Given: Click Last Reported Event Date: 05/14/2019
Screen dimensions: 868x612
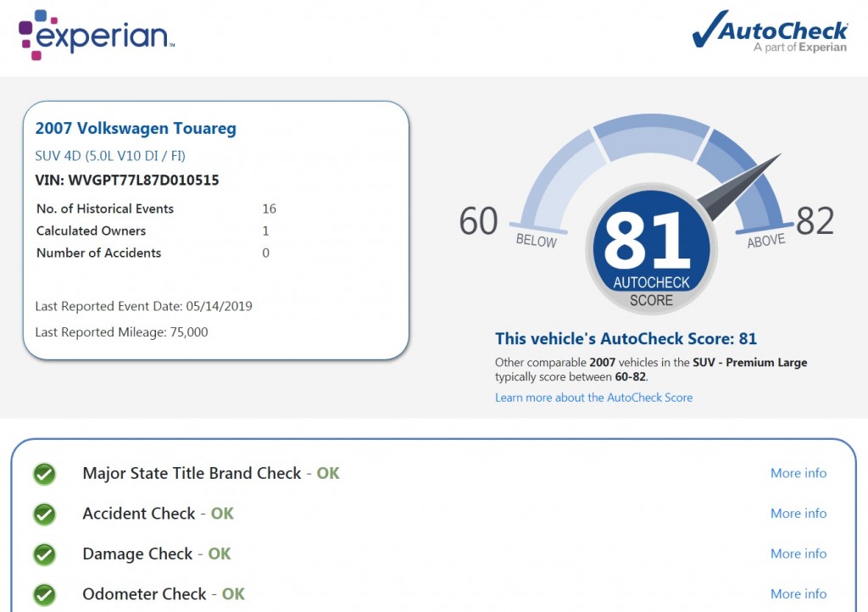Looking at the screenshot, I should [143, 306].
